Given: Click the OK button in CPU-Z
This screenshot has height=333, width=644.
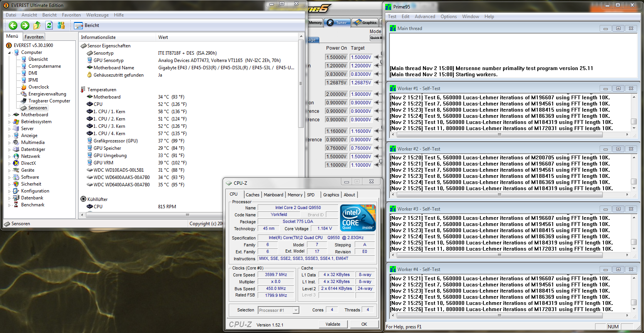Looking at the screenshot, I should pos(364,324).
